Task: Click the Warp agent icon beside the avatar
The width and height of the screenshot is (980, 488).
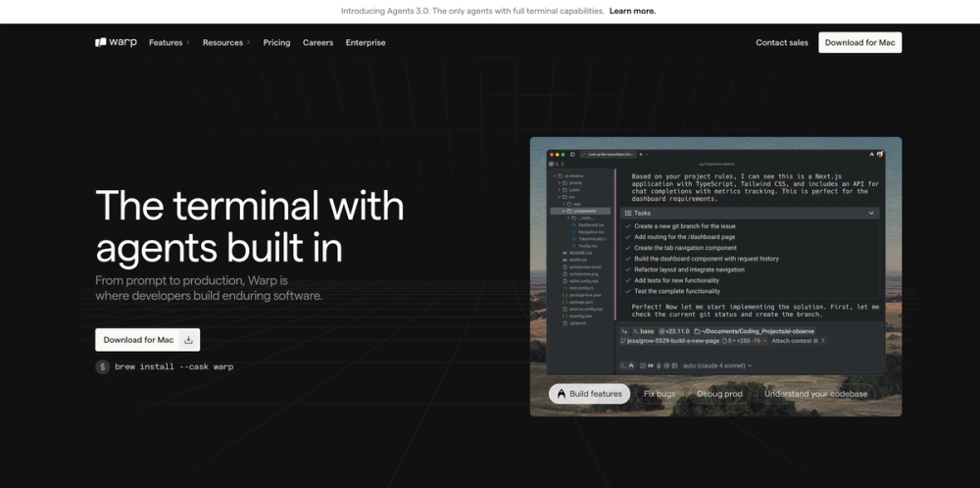Action: (x=871, y=154)
